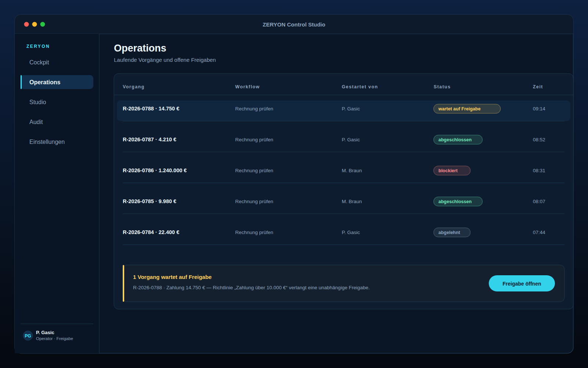
Task: Click abgeschlossen badge for R-2026-0787
Action: [458, 140]
